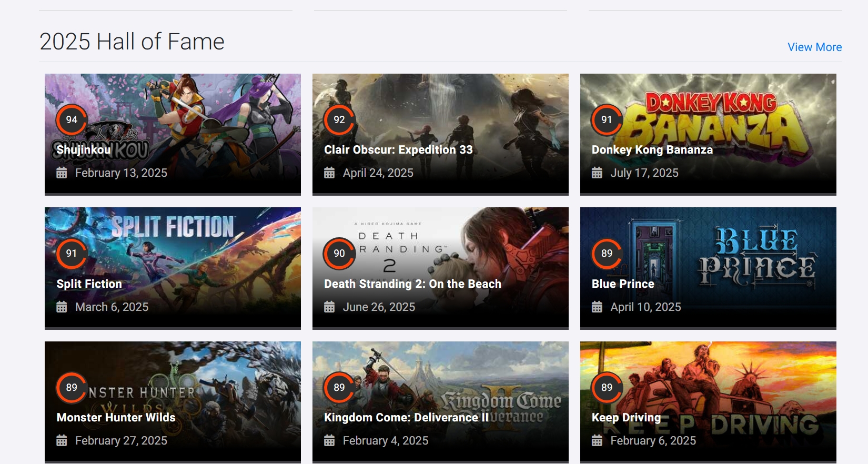Click calendar icon beside February 4, 2025
Image resolution: width=868 pixels, height=464 pixels.
pos(329,441)
